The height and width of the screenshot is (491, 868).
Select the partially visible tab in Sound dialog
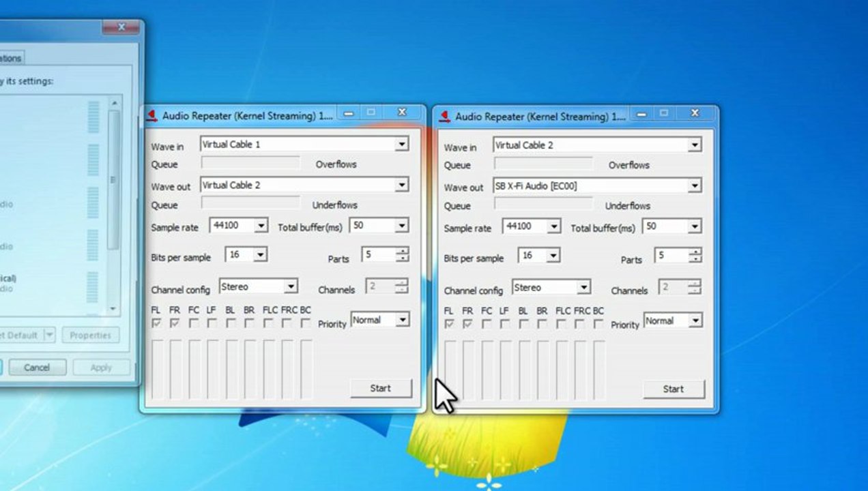(x=12, y=58)
